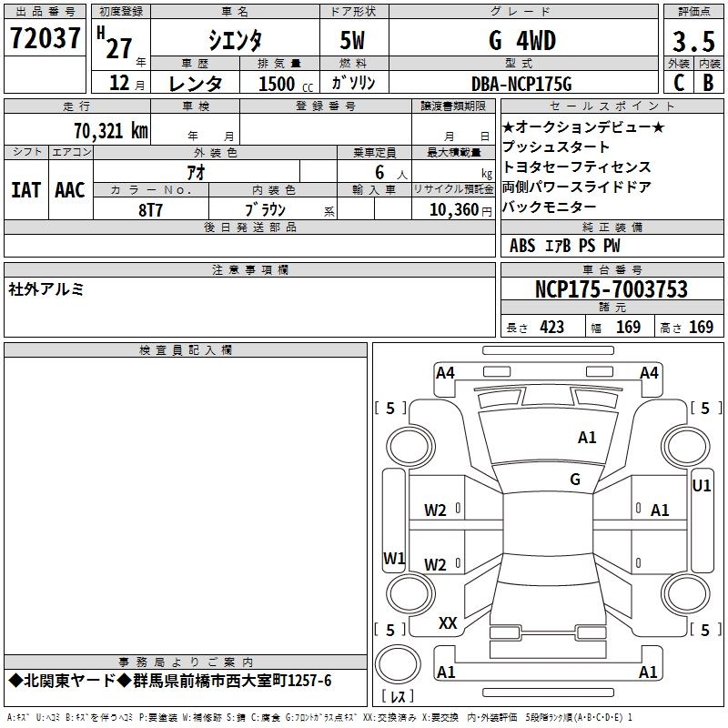The width and height of the screenshot is (728, 728).
Task: Select the yard address ◆北関東ヤード◆群馬県前橋市西大室町1257-6
Action: pos(170,681)
